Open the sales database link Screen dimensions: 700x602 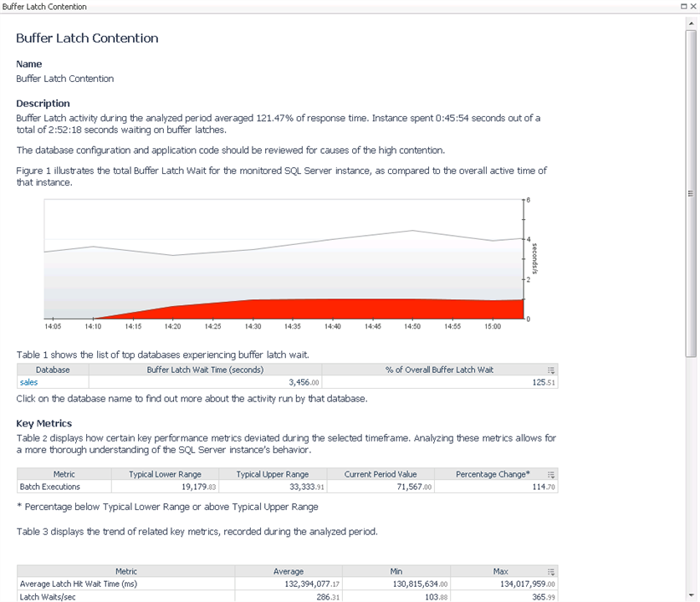click(x=28, y=382)
